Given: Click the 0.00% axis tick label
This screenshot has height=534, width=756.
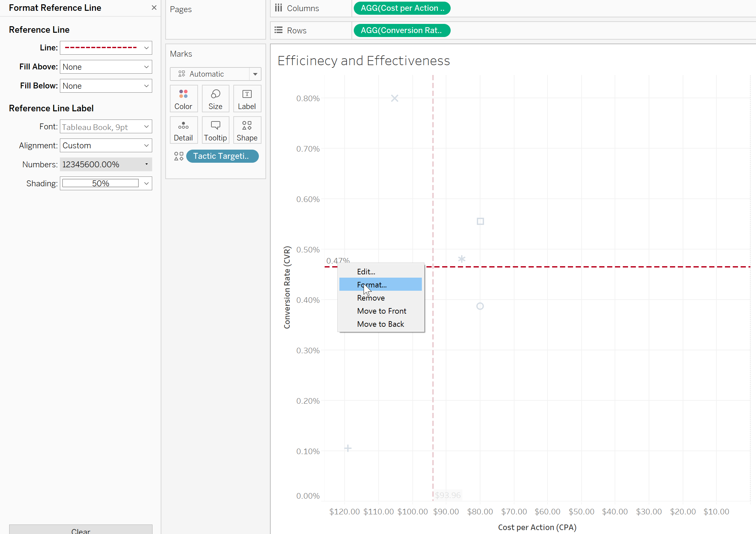Looking at the screenshot, I should pyautogui.click(x=308, y=496).
